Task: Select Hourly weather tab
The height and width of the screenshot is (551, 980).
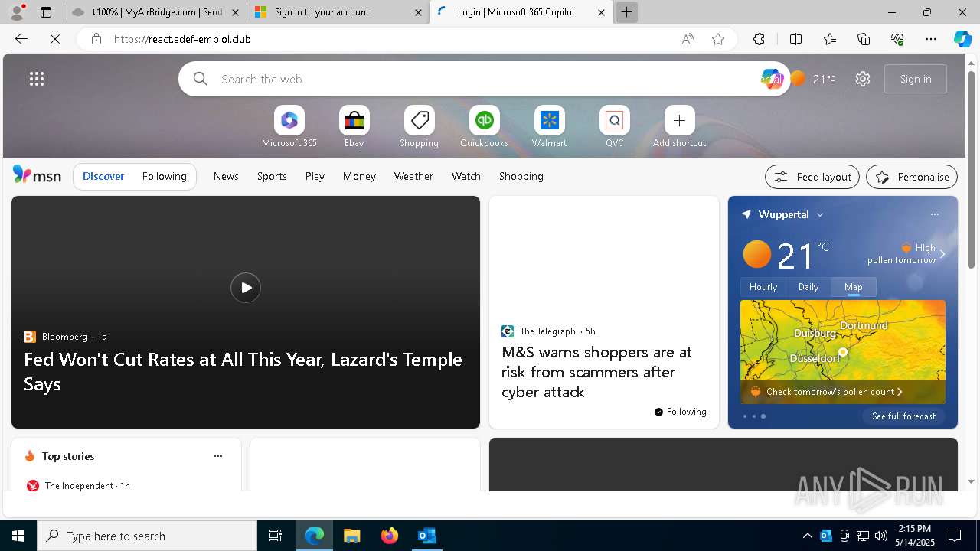Action: [763, 287]
